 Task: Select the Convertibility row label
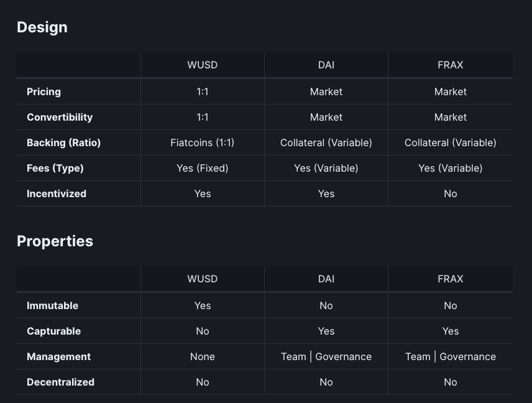[60, 117]
